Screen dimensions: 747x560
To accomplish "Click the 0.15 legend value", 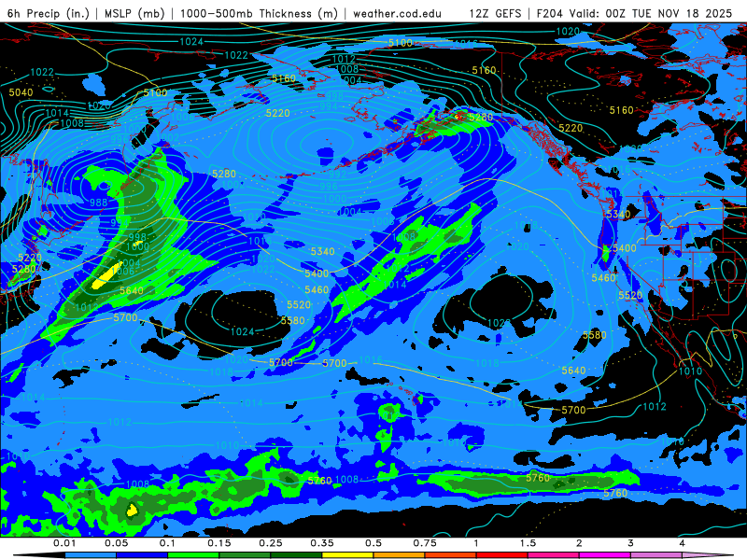I will pyautogui.click(x=219, y=543).
